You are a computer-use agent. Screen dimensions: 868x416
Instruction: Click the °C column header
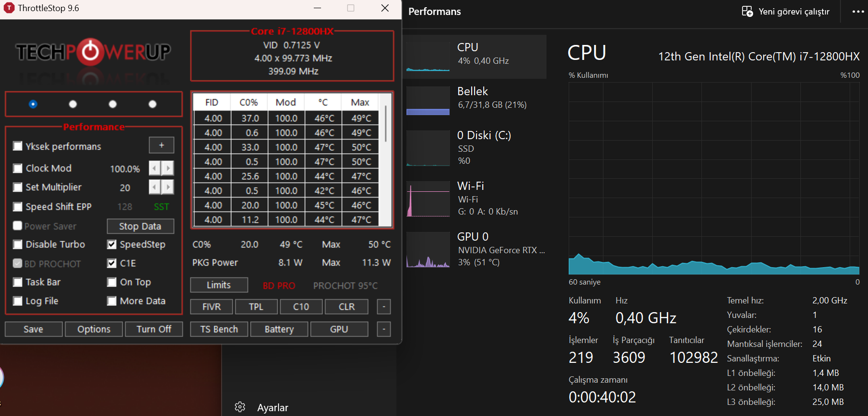click(x=323, y=102)
